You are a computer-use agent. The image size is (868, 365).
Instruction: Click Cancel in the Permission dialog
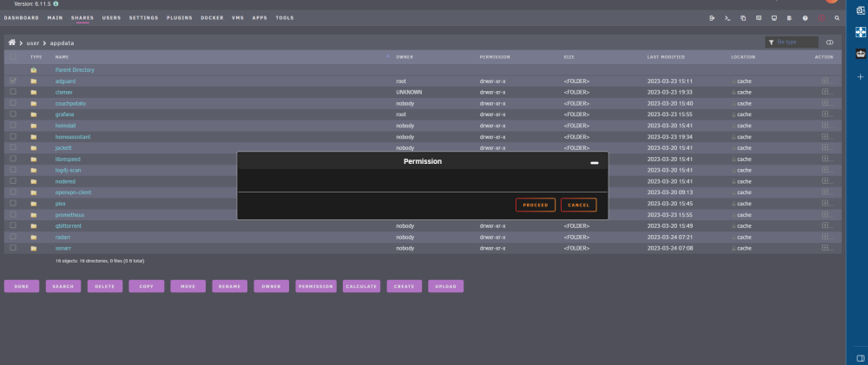[x=578, y=205]
